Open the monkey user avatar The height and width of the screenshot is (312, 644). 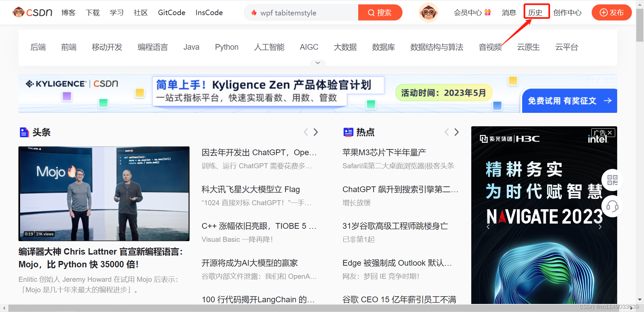tap(428, 12)
